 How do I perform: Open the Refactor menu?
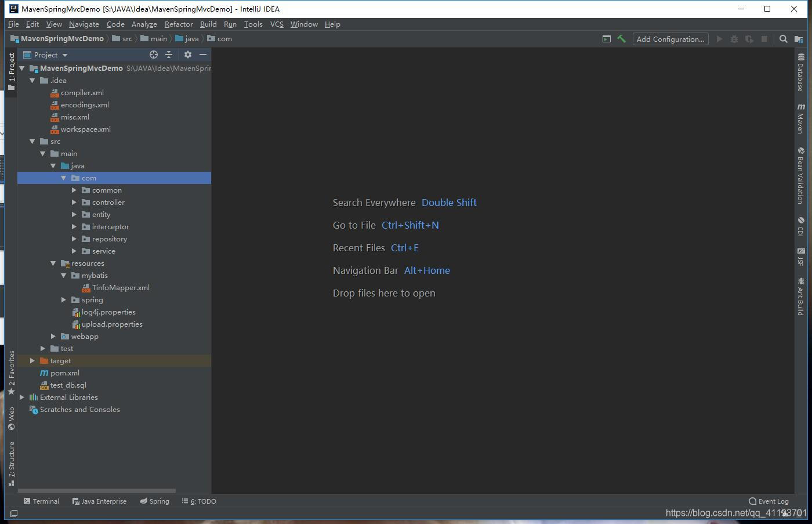(179, 24)
